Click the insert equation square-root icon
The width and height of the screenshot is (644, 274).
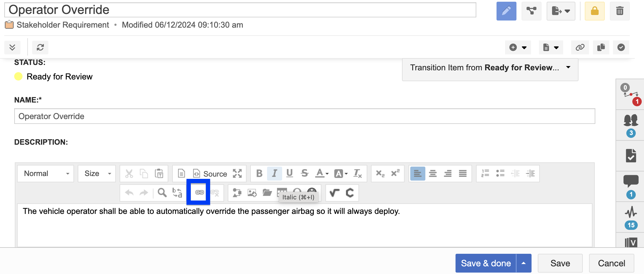click(x=334, y=193)
